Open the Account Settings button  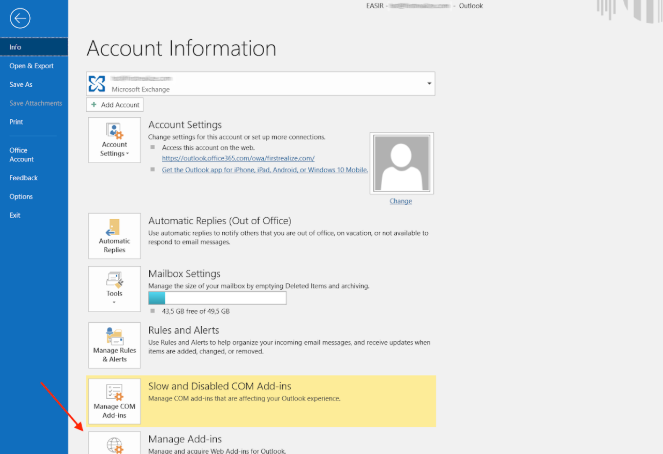tap(114, 140)
